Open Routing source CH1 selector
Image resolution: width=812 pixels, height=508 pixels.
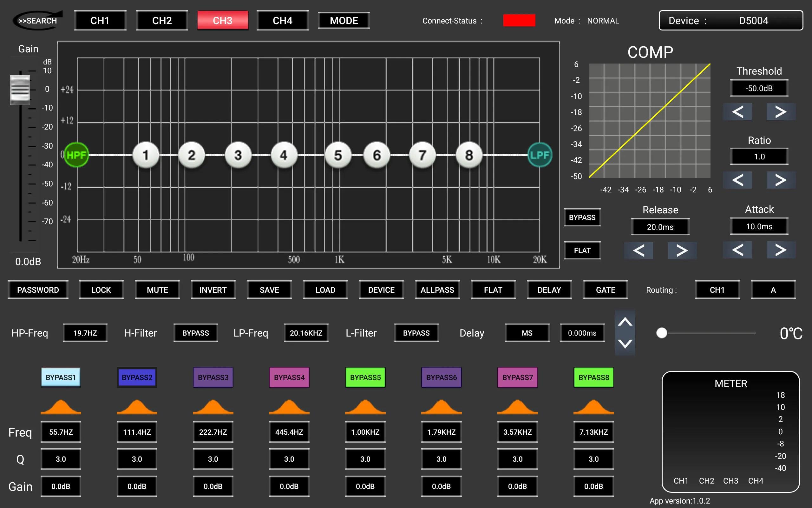[717, 290]
